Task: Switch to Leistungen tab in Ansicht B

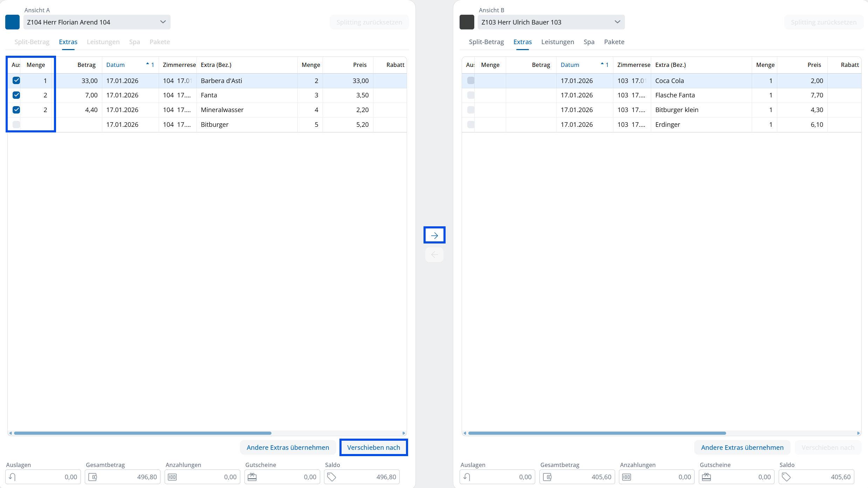Action: [x=557, y=42]
